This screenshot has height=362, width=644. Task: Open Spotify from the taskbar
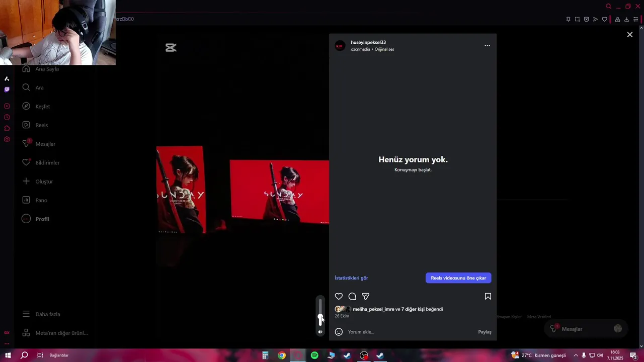tap(314, 355)
